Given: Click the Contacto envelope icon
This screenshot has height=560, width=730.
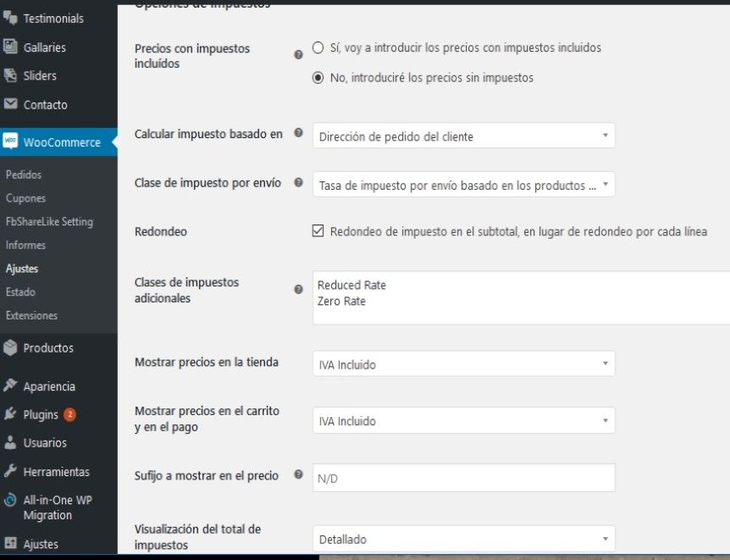Looking at the screenshot, I should (x=10, y=104).
